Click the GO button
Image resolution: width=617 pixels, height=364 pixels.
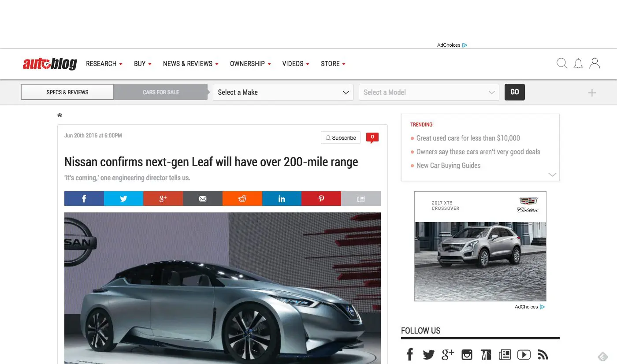[515, 92]
